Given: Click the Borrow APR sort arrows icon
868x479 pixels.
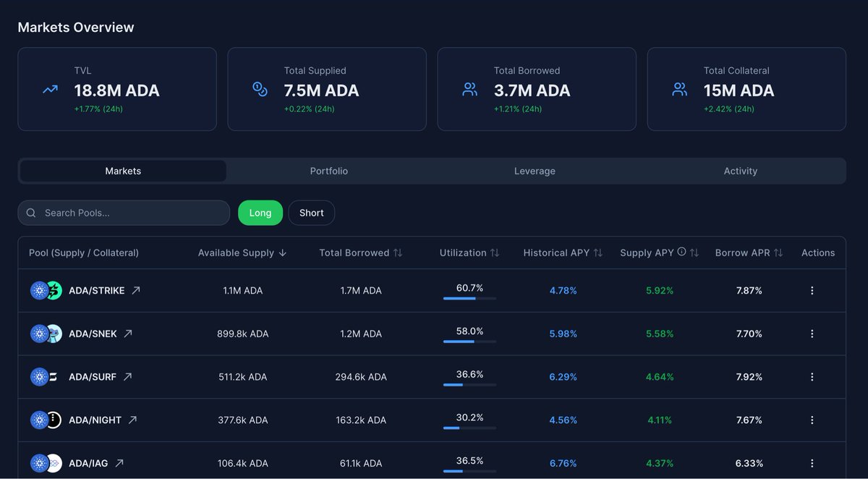Looking at the screenshot, I should click(x=778, y=253).
